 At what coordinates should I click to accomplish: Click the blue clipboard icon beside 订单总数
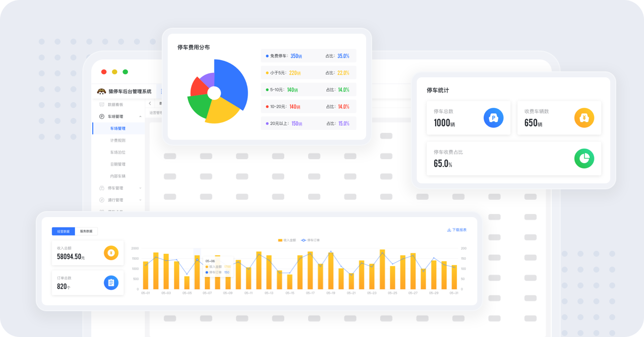click(111, 282)
